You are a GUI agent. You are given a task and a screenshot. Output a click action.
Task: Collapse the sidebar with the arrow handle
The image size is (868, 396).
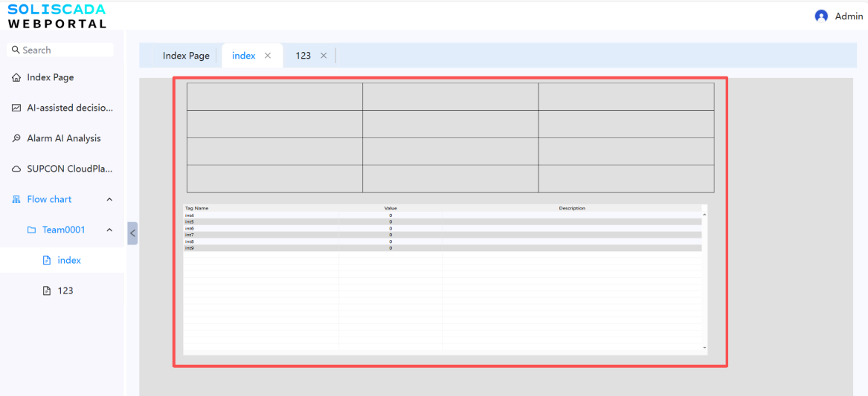(132, 233)
